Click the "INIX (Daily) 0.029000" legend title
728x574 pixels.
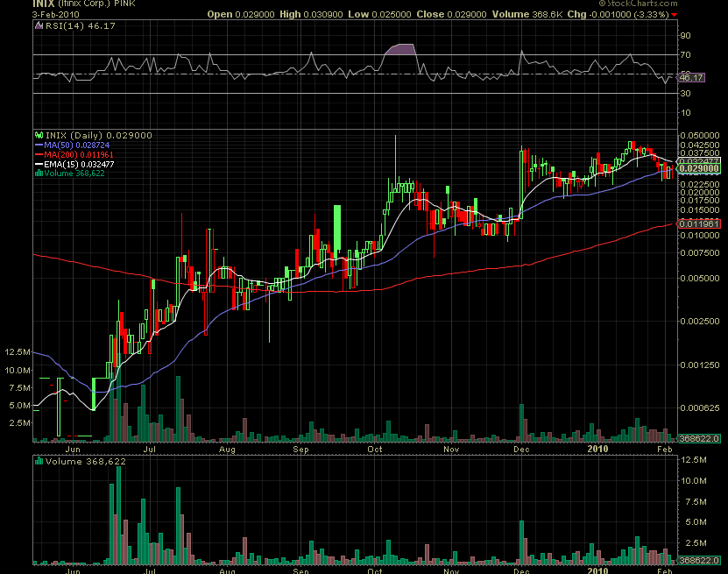coord(98,135)
